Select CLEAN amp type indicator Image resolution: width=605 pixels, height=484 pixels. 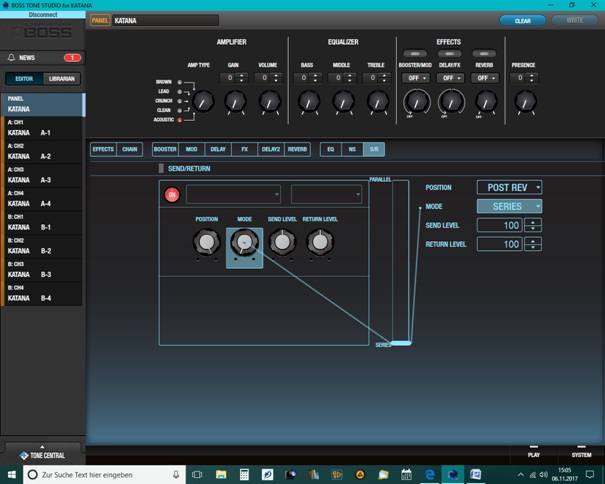(x=179, y=110)
